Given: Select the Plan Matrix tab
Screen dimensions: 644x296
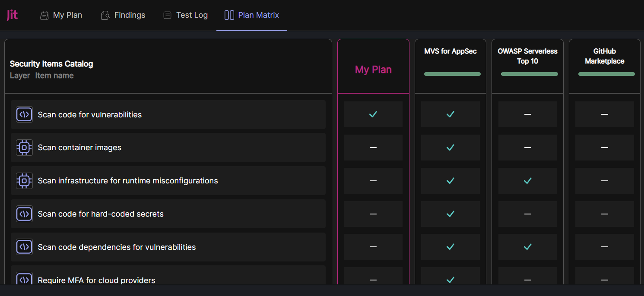Looking at the screenshot, I should (252, 15).
